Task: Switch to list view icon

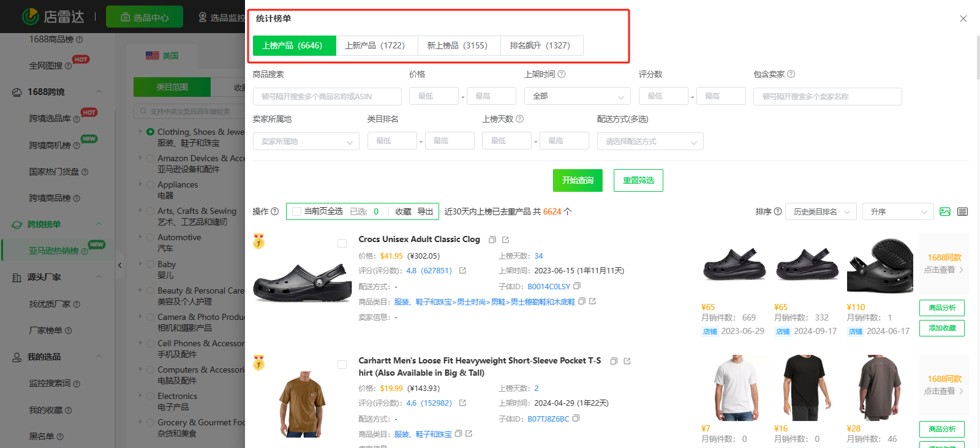Action: coord(962,211)
